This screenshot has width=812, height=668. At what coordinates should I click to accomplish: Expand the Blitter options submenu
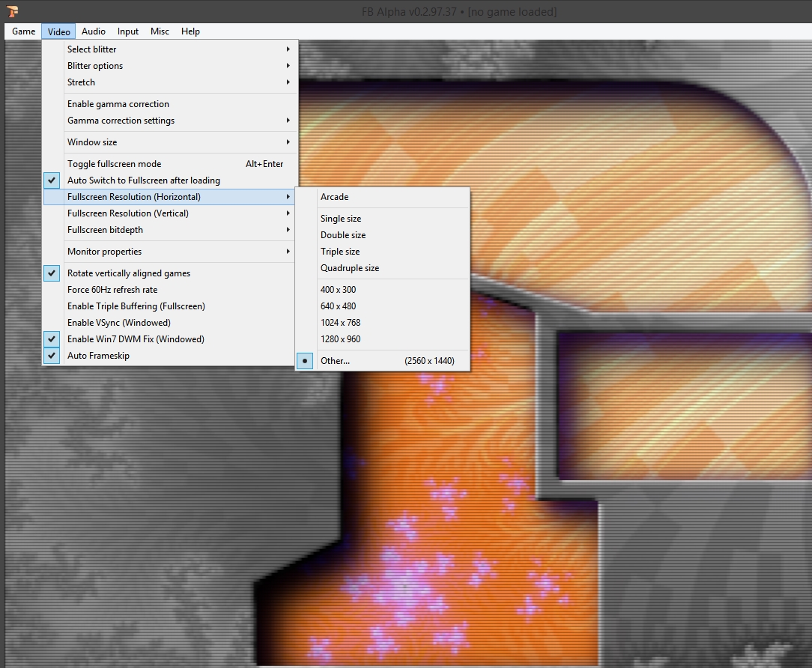[x=170, y=66]
